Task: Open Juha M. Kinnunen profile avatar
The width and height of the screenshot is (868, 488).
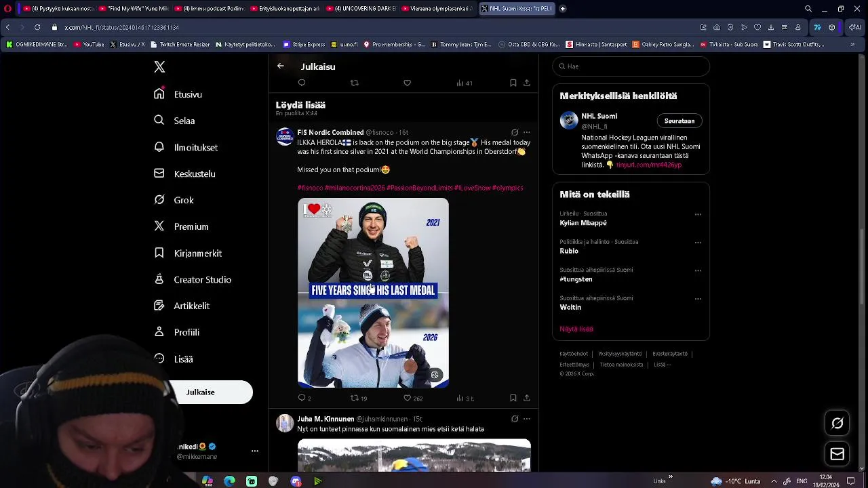Action: (285, 423)
